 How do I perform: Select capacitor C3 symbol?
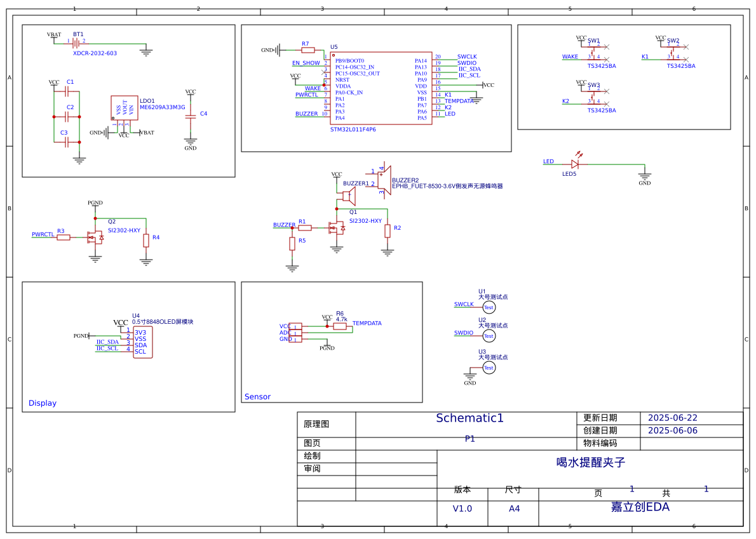click(x=67, y=142)
